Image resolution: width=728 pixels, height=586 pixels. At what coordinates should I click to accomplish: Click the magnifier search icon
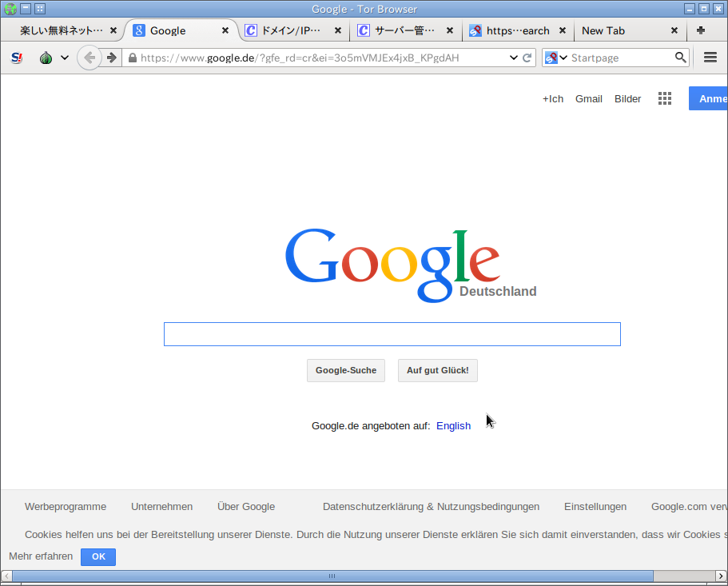[680, 58]
